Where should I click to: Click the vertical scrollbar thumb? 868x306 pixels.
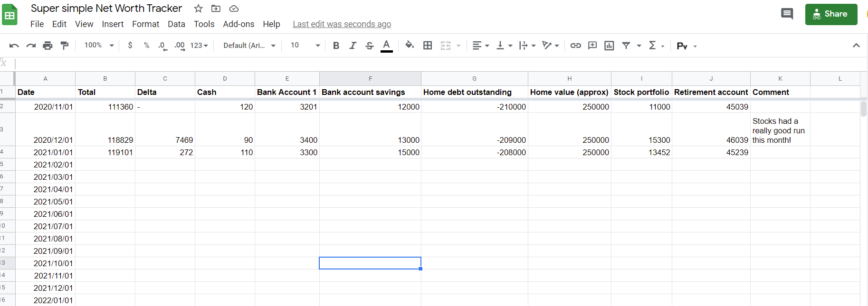click(x=864, y=108)
